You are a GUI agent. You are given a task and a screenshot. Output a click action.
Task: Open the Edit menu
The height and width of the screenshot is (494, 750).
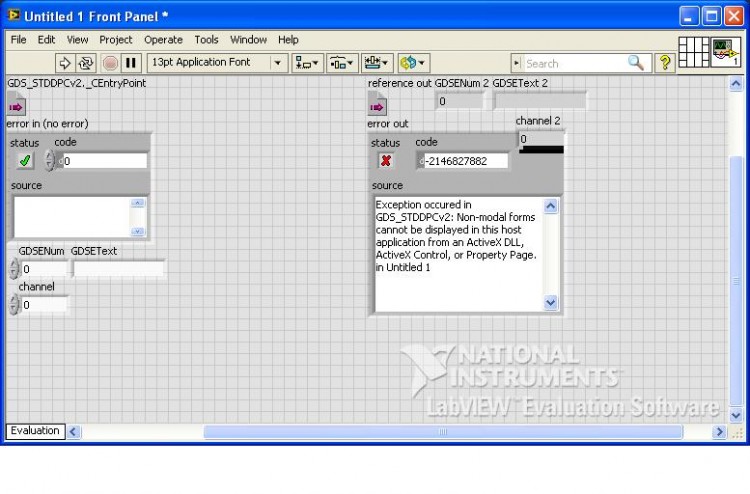click(46, 40)
